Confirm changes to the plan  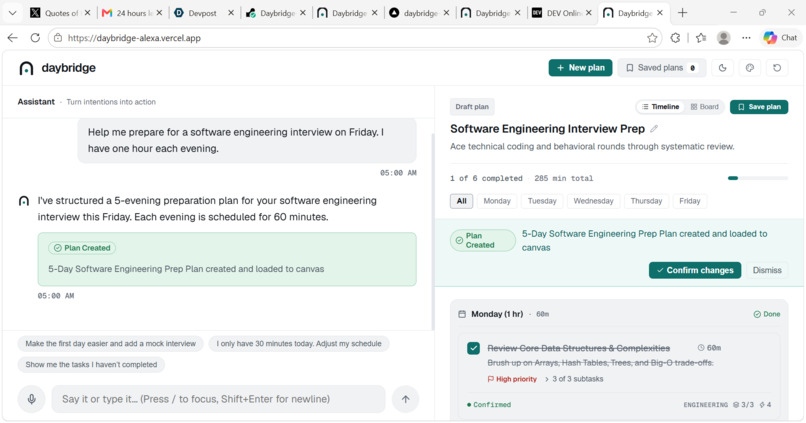(694, 270)
